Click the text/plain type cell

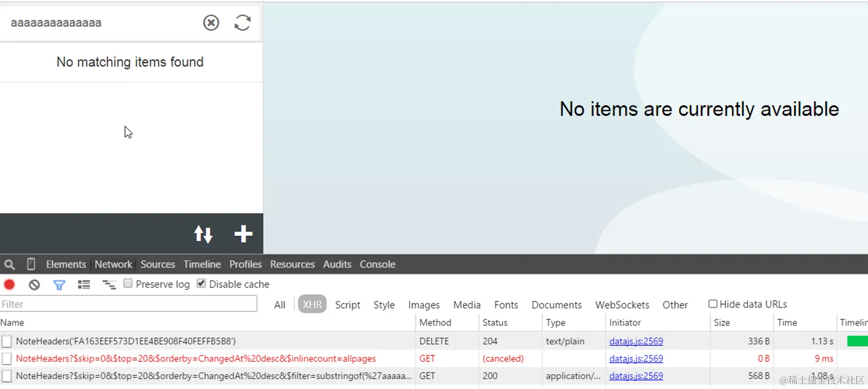(x=565, y=341)
